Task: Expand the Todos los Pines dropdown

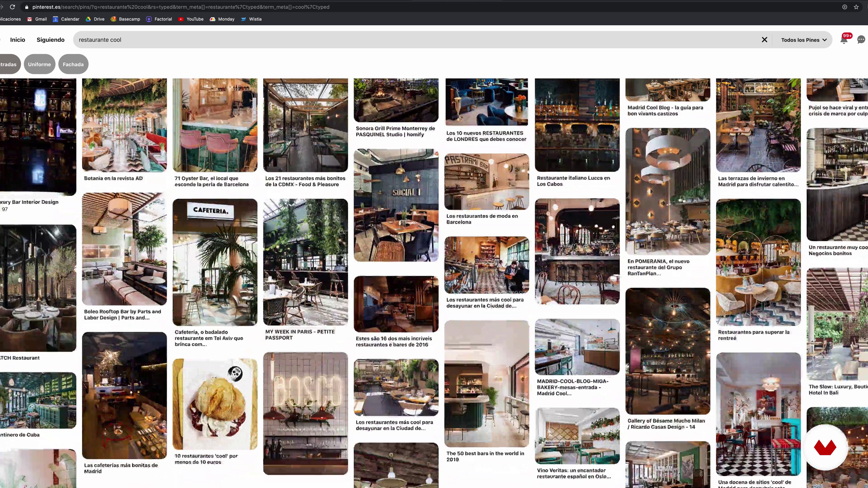Action: pos(804,40)
